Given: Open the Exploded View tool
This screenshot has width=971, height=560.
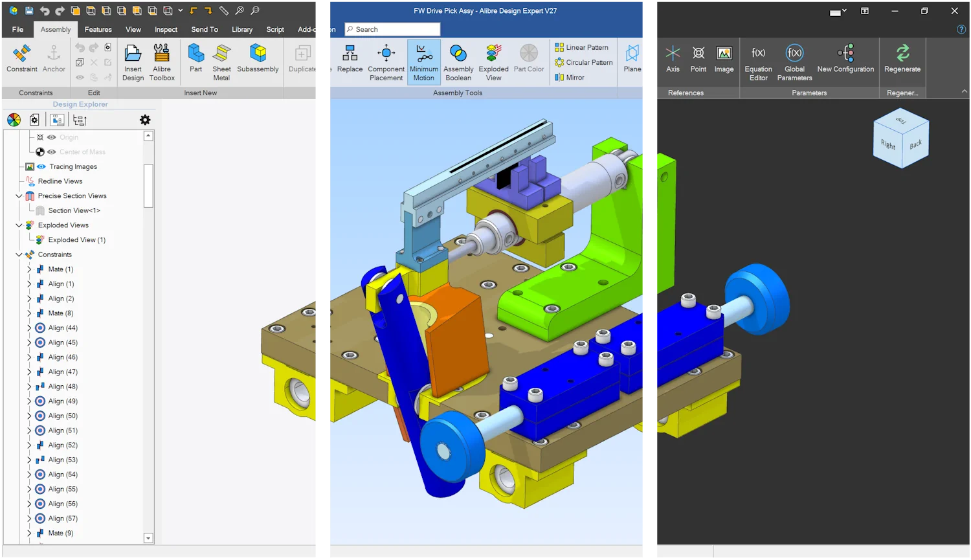Looking at the screenshot, I should [x=493, y=62].
